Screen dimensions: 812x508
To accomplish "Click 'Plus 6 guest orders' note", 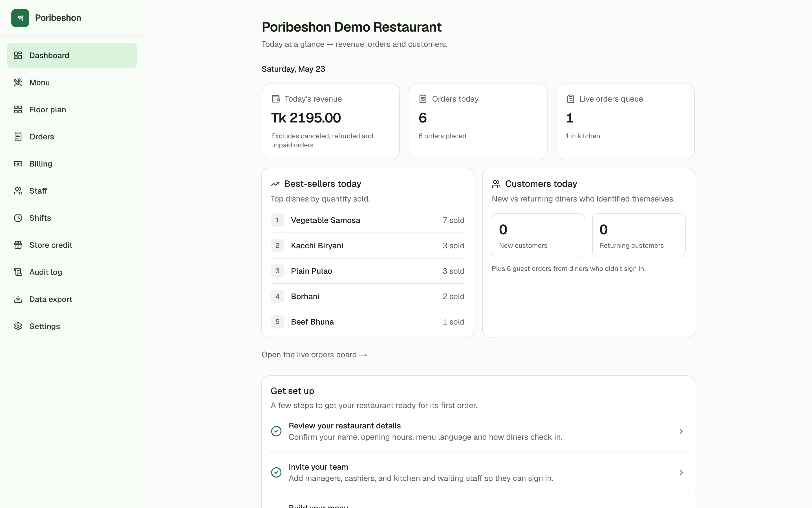I will tap(568, 269).
